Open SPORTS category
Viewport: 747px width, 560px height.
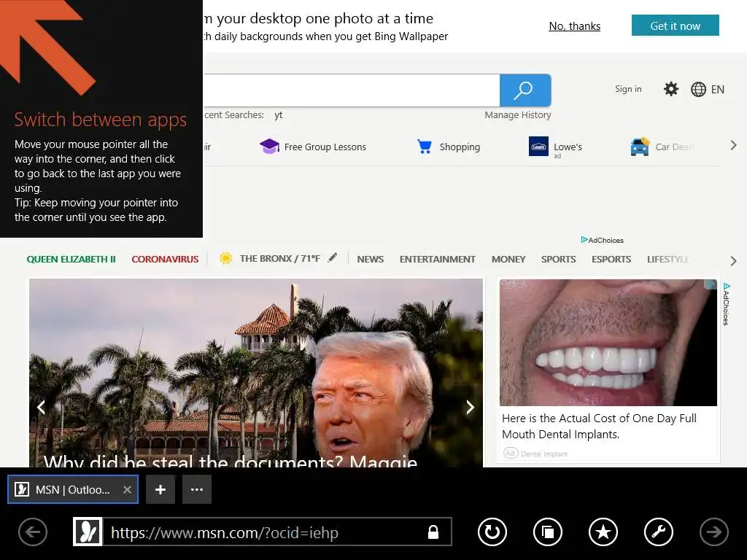(x=558, y=260)
